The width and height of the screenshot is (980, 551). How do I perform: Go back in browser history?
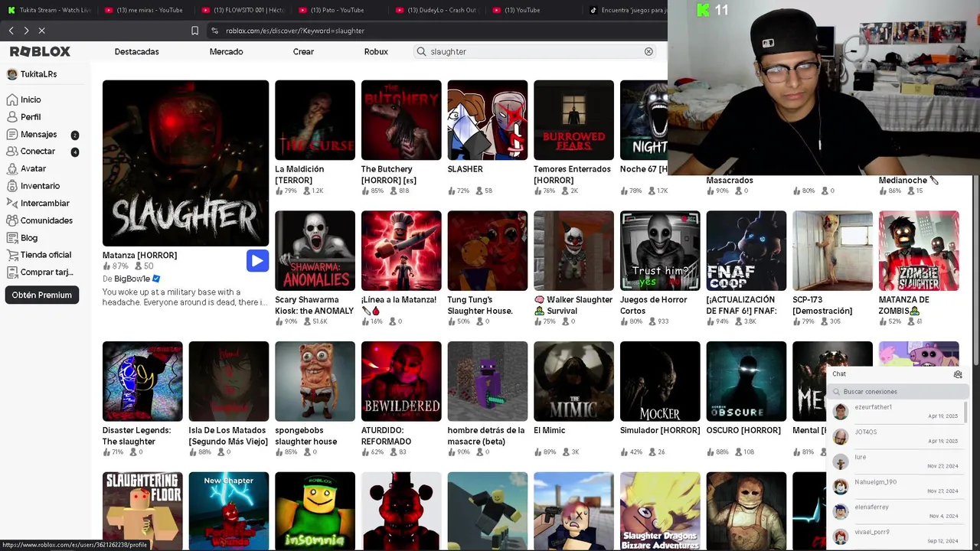[x=11, y=31]
